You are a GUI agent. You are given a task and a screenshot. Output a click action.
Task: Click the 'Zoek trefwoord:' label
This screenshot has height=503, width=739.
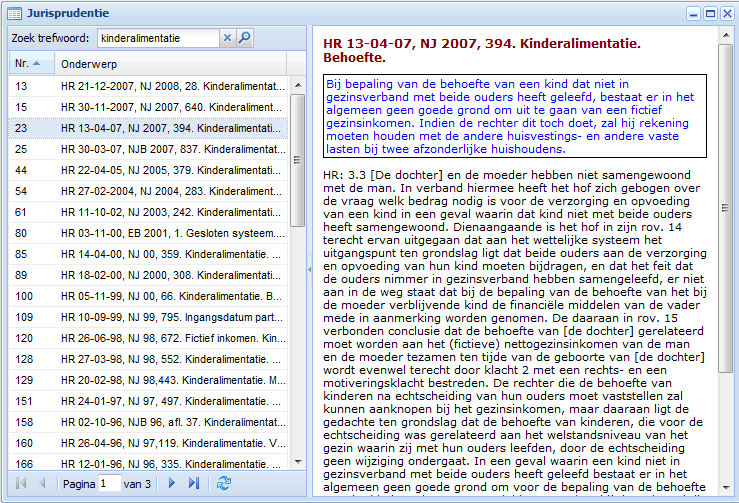coord(50,38)
